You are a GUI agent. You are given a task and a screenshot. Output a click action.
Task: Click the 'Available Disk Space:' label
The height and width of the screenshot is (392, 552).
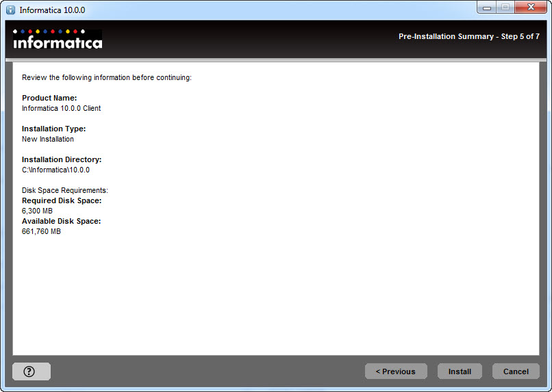61,221
